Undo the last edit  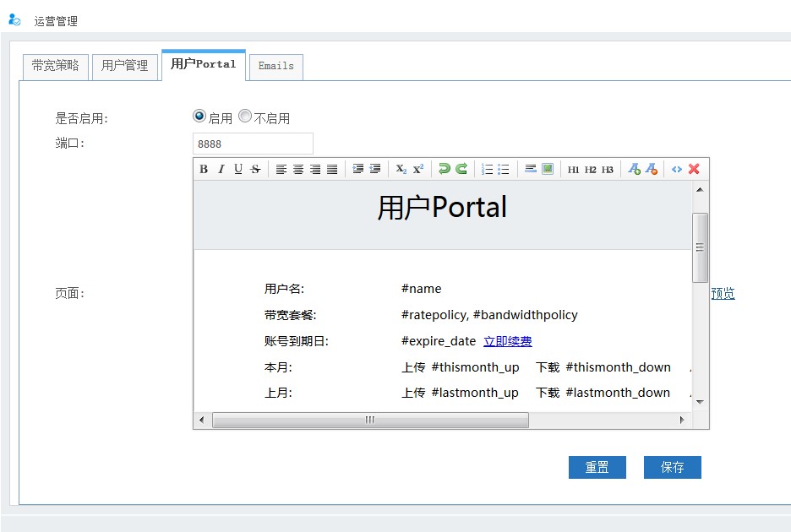[445, 169]
